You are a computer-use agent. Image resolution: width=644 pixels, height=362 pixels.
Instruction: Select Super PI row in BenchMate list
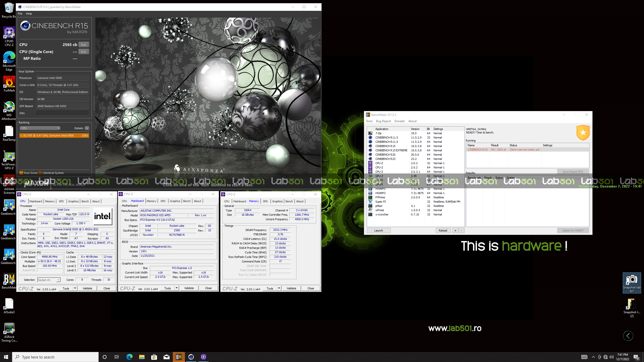(416, 202)
